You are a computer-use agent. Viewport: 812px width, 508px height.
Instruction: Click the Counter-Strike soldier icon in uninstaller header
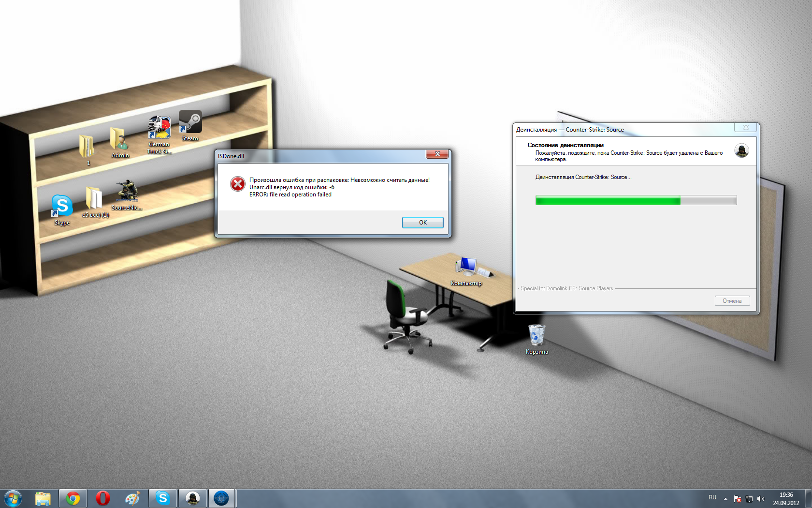tap(741, 150)
